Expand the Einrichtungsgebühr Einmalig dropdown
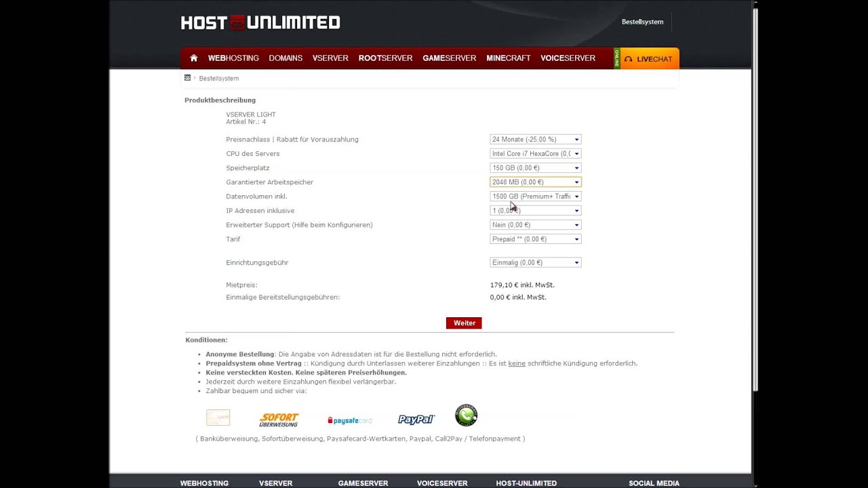Viewport: 868px width, 488px height. point(535,263)
